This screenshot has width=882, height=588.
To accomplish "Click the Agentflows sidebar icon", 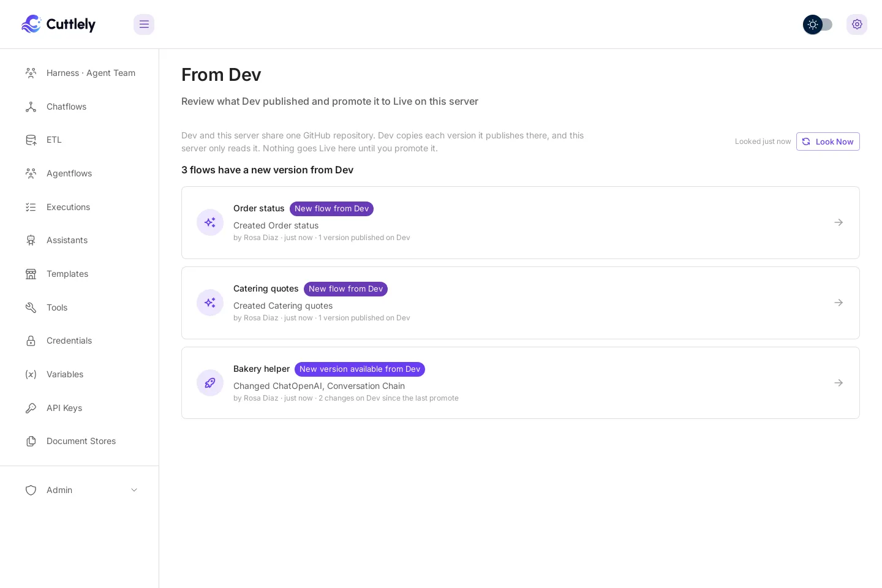I will 31,173.
